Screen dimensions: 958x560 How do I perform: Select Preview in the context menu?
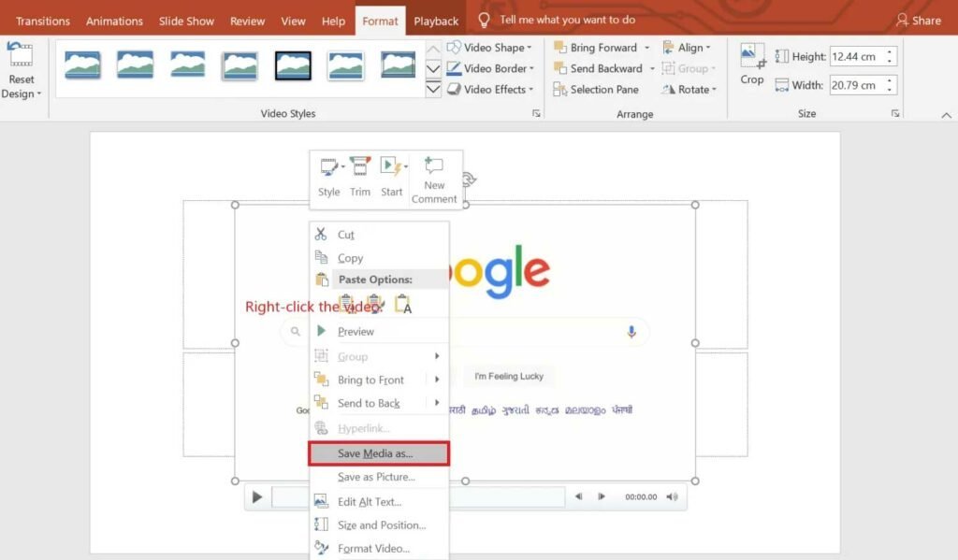point(380,331)
